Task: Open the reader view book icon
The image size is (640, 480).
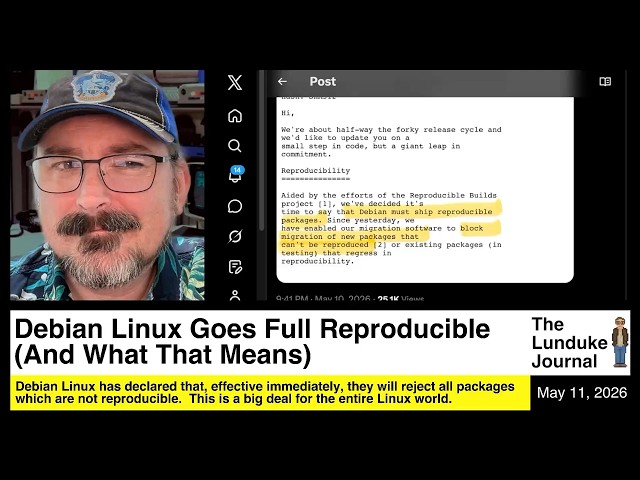Action: point(605,82)
